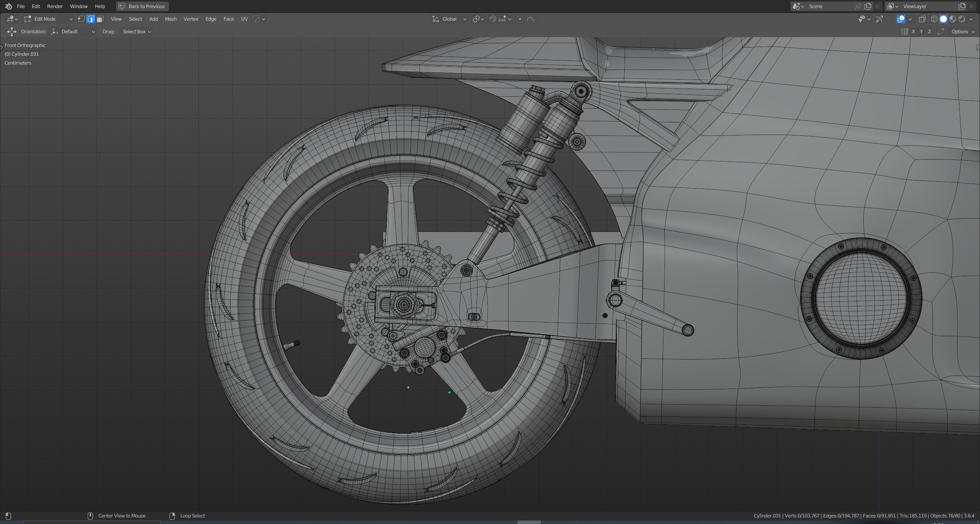Open the Mesh menu

click(x=171, y=19)
